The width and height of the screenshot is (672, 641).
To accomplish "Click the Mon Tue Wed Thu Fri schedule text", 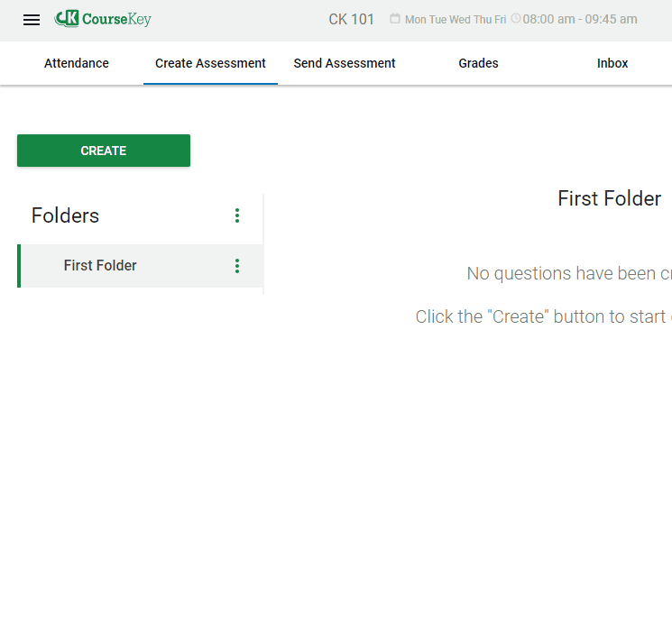I will [456, 20].
